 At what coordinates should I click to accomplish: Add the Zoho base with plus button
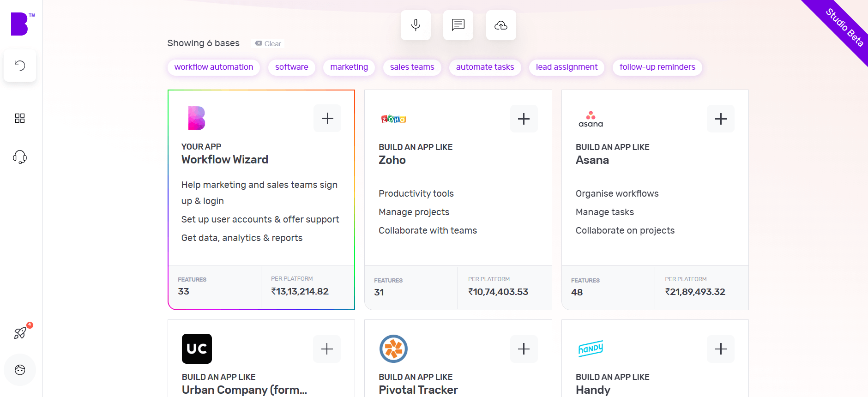point(524,119)
